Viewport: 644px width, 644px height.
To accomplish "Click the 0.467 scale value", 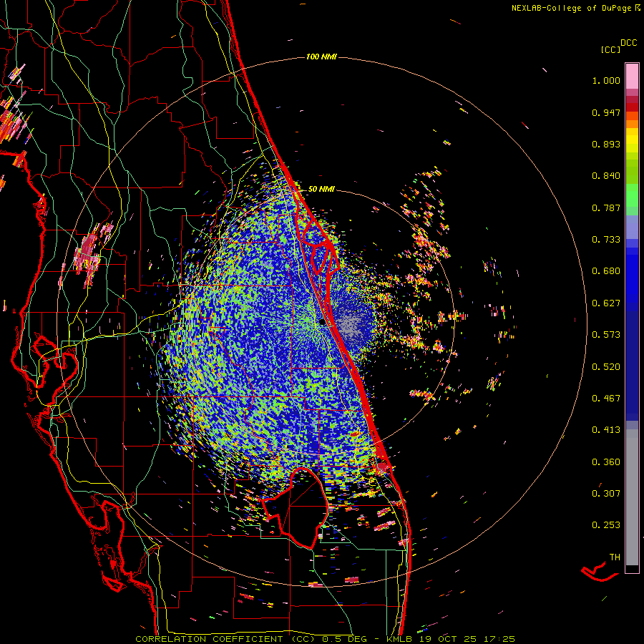I will (606, 399).
